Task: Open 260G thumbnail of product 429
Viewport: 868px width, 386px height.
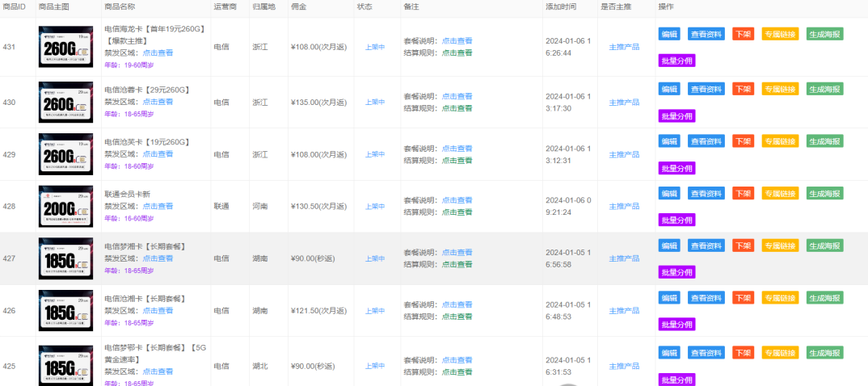Action: (66, 154)
